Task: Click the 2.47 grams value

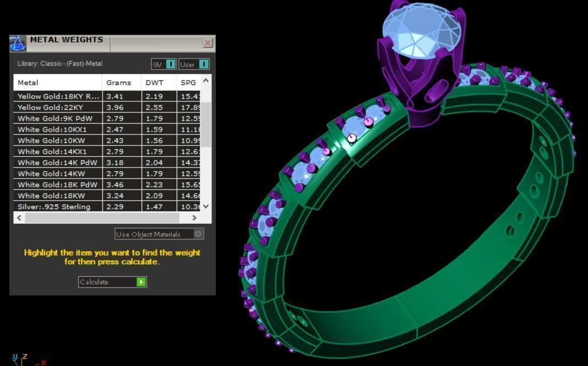Action: tap(115, 130)
